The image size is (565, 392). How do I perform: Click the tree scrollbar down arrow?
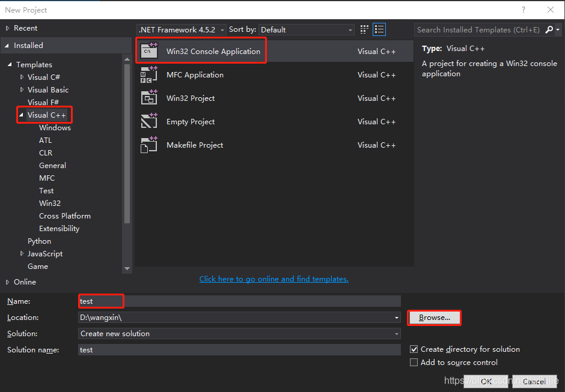point(127,268)
